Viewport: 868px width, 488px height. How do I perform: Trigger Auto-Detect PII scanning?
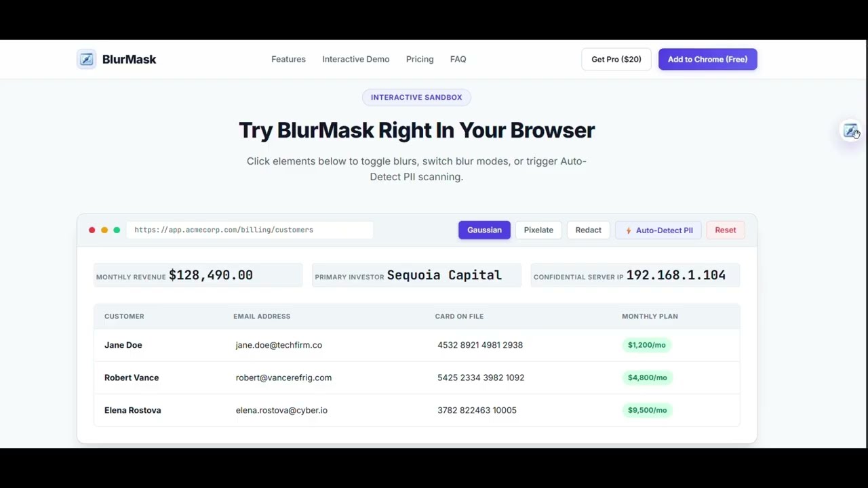pos(658,230)
